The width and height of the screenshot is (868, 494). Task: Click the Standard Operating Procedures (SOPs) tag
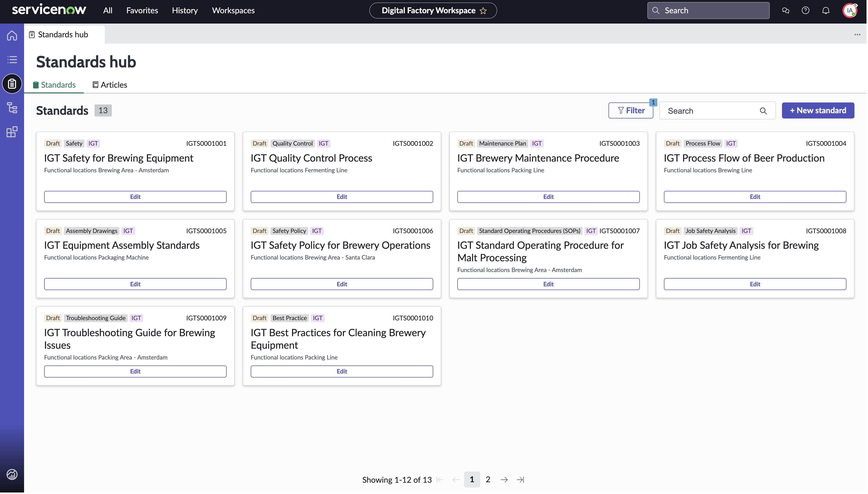coord(530,231)
